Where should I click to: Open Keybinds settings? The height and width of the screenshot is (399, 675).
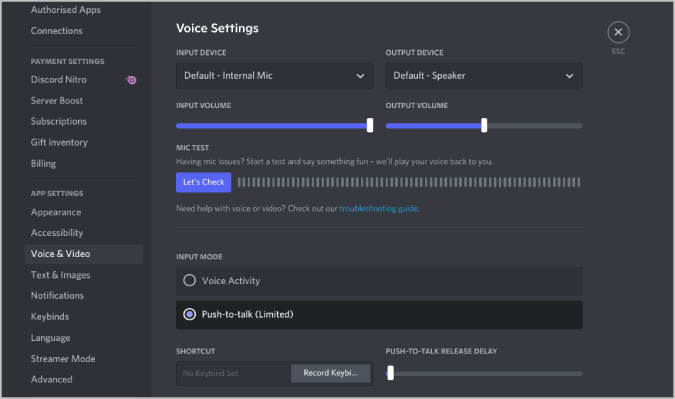[x=50, y=317]
